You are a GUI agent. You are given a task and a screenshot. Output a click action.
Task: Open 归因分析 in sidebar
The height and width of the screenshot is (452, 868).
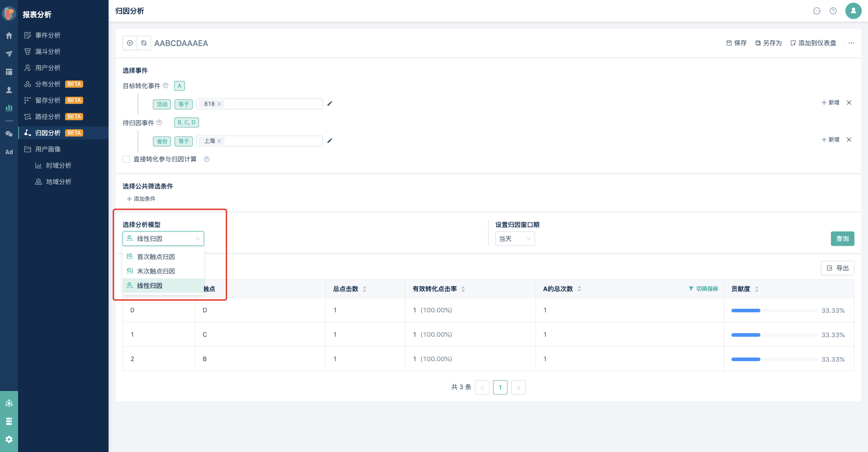(63, 133)
